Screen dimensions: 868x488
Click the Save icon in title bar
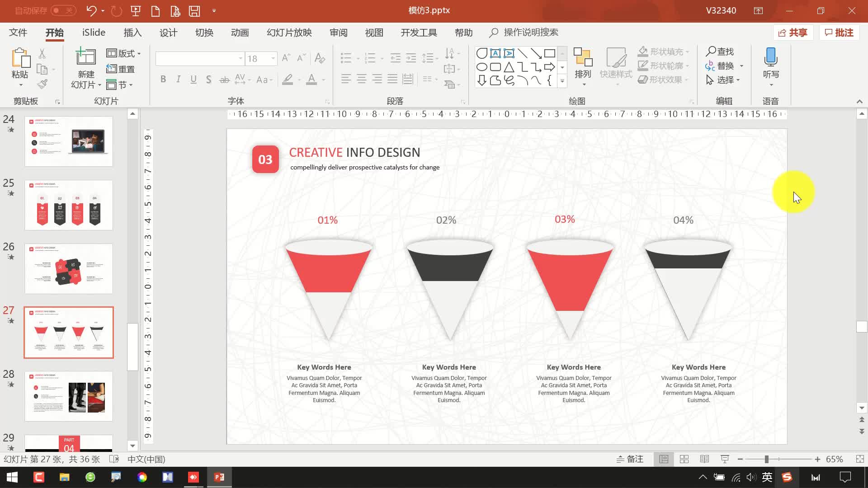tap(194, 11)
